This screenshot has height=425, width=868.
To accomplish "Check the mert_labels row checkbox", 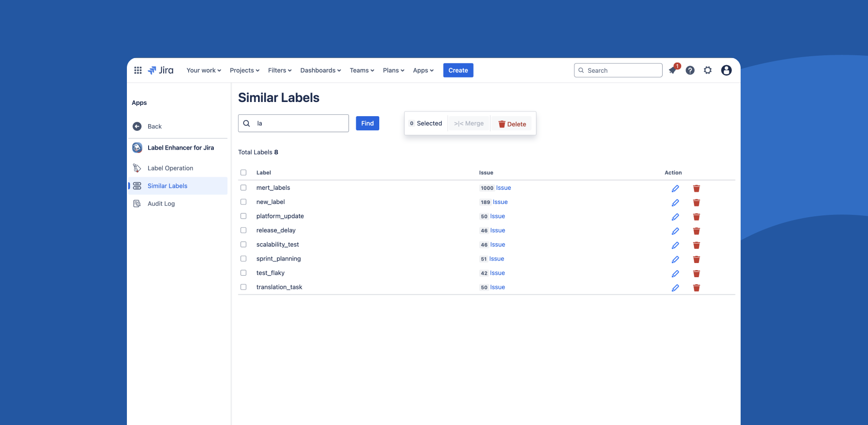I will pyautogui.click(x=243, y=187).
